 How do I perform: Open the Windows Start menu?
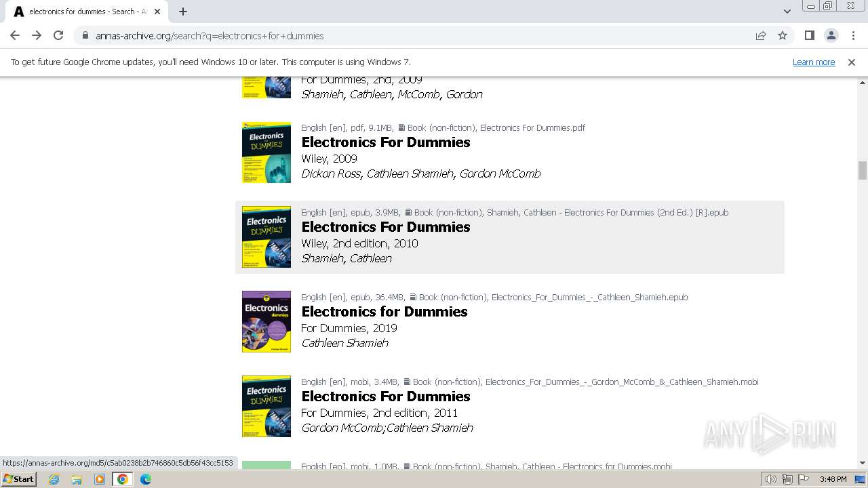click(x=19, y=479)
